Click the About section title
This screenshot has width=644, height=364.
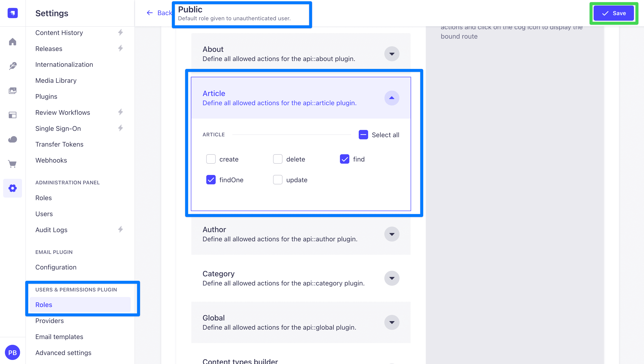[x=213, y=49]
